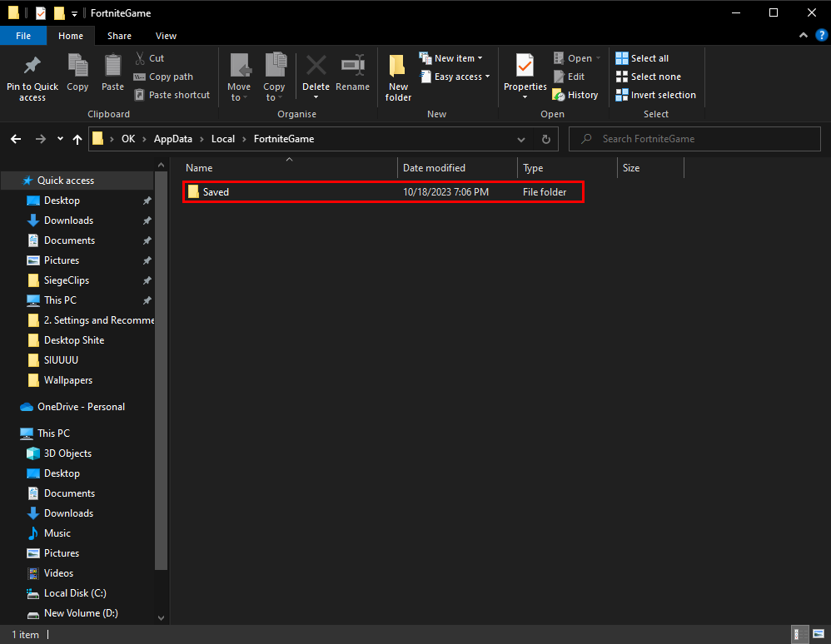Click Edit in the Open group

[x=569, y=77]
